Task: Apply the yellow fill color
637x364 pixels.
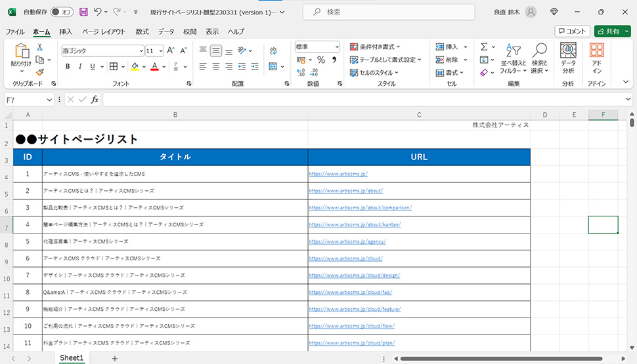Action: point(135,66)
